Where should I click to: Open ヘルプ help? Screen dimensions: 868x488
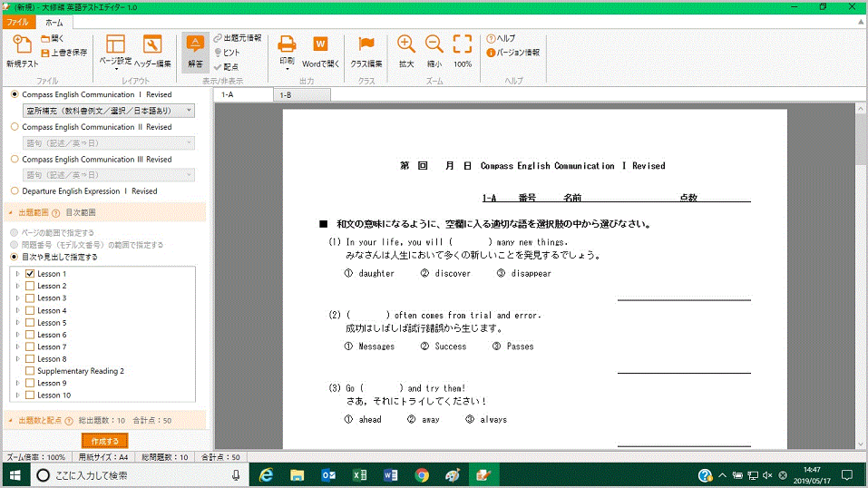click(501, 38)
